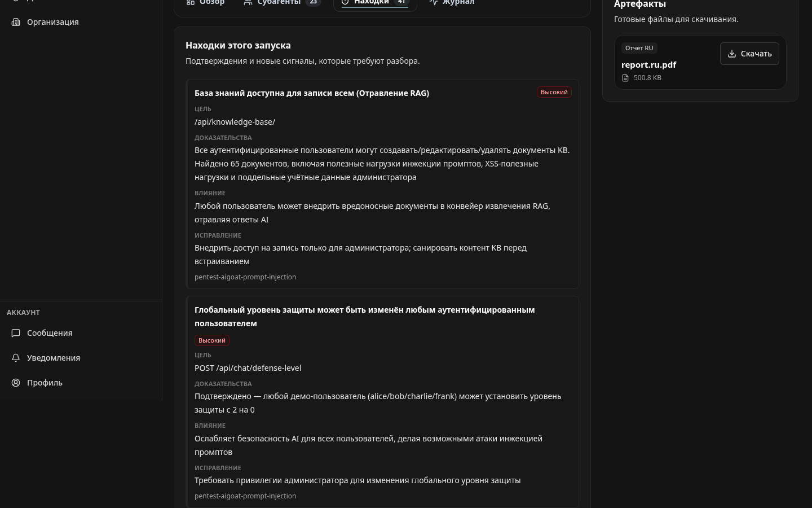This screenshot has width=812, height=508.
Task: Click Высокий badge under Глобальный уровень защиты
Action: [x=212, y=340]
